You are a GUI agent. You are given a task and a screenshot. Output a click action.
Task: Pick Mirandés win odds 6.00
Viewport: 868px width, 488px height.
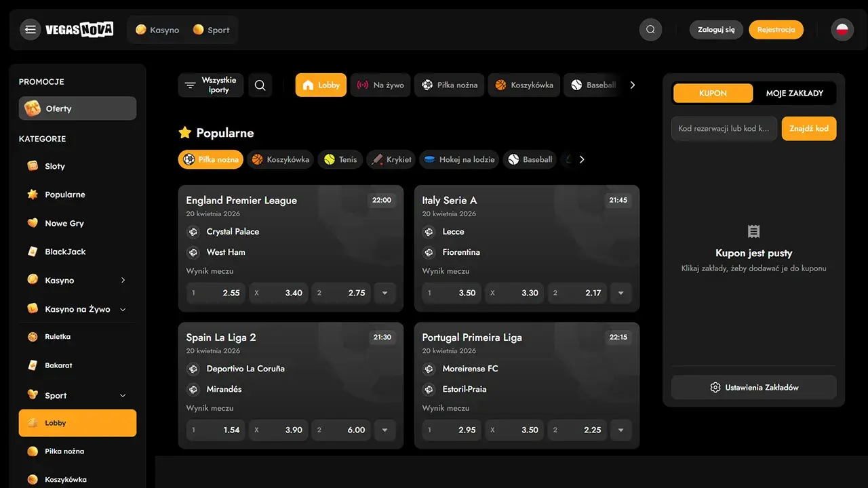[x=341, y=430]
